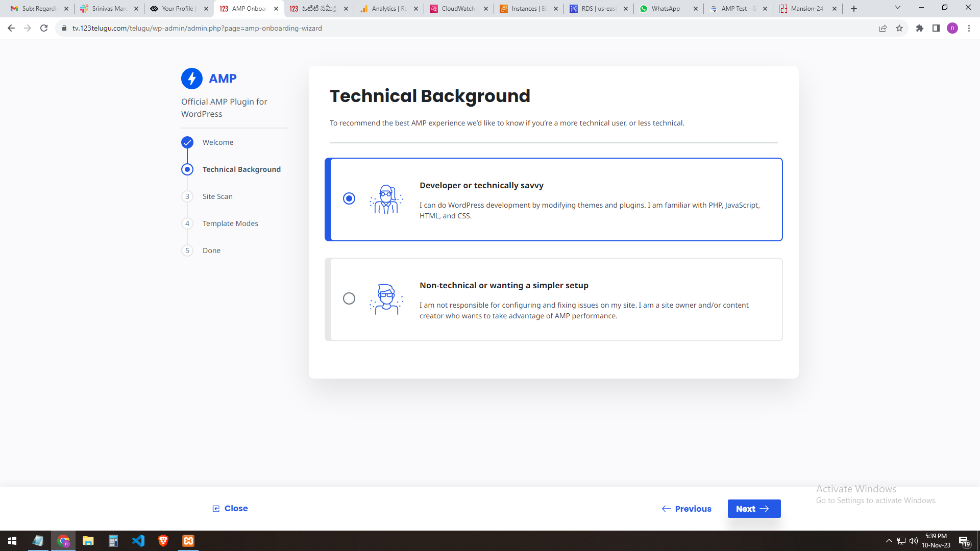The height and width of the screenshot is (551, 980).
Task: Open XAMPP from the taskbar
Action: (x=188, y=541)
